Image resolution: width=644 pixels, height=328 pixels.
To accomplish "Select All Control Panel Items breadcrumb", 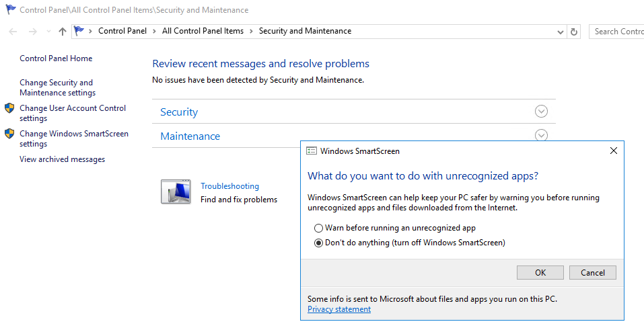I will click(x=203, y=31).
